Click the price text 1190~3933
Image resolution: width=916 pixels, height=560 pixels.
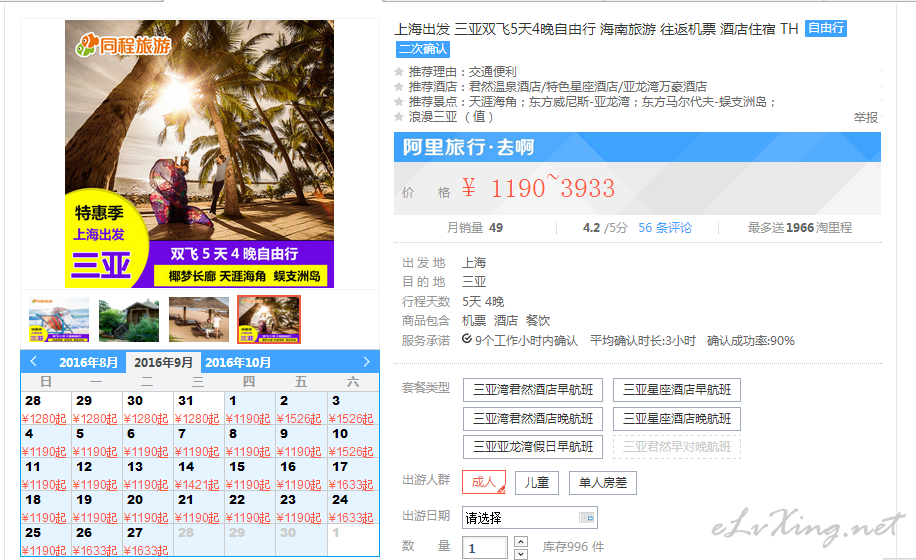pyautogui.click(x=553, y=188)
